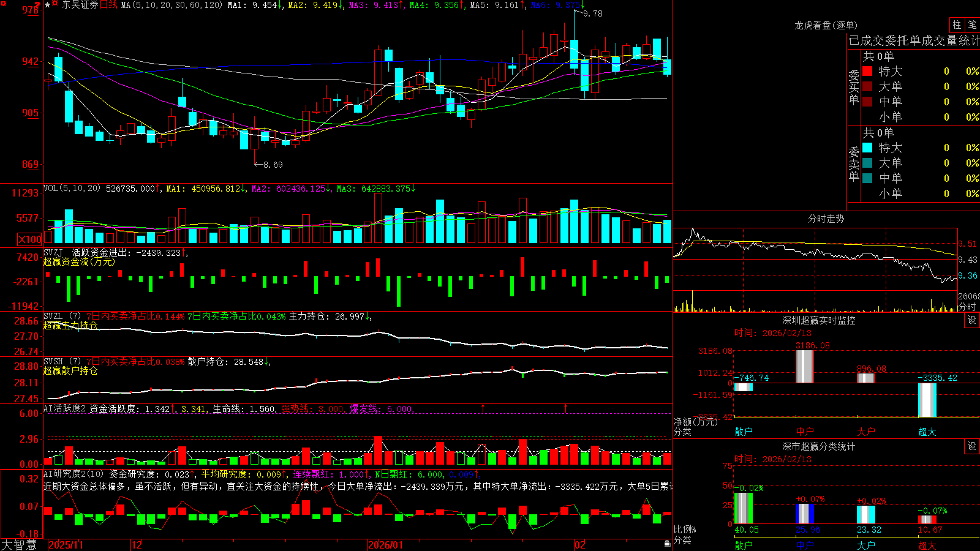980x551 pixels.
Task: Click the SVSH (7) indicator label
Action: point(62,362)
